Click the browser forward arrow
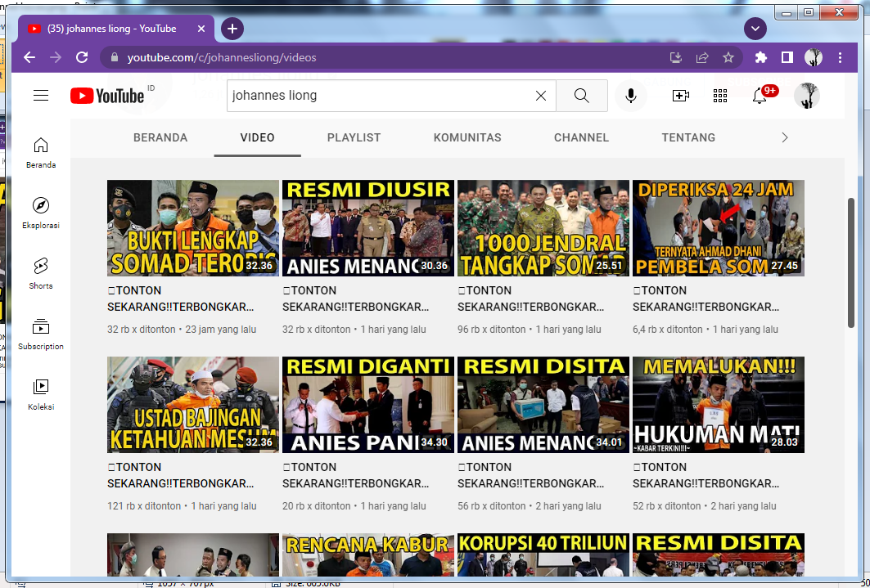The image size is (870, 588). click(56, 57)
